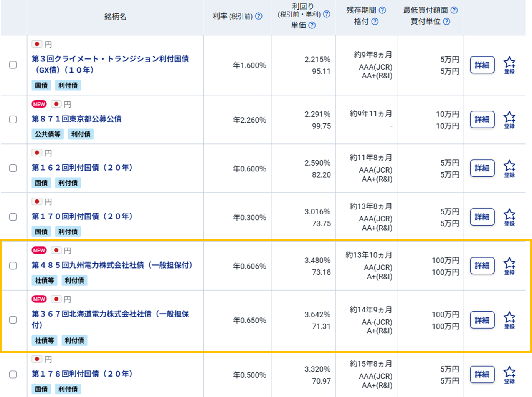Click the question mark icon beside 買付単位
Viewport: 532px width, 397px height.
[446, 22]
